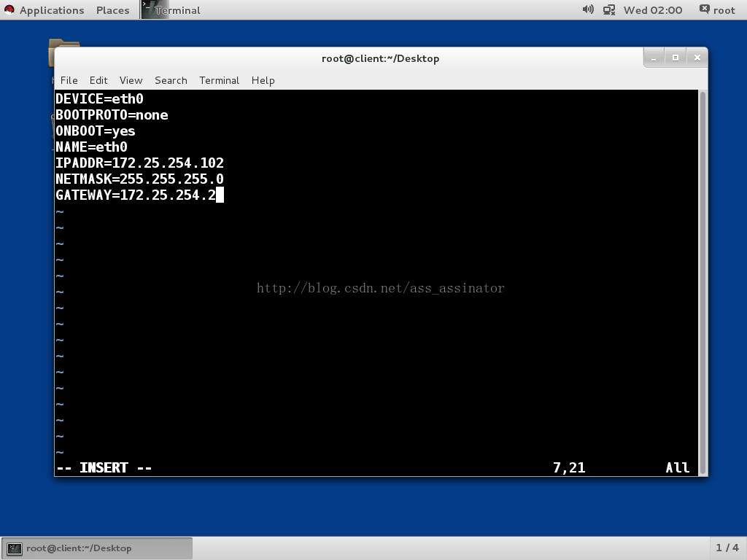Screen dimensions: 747x560
Task: Close the terminal window
Action: point(697,58)
